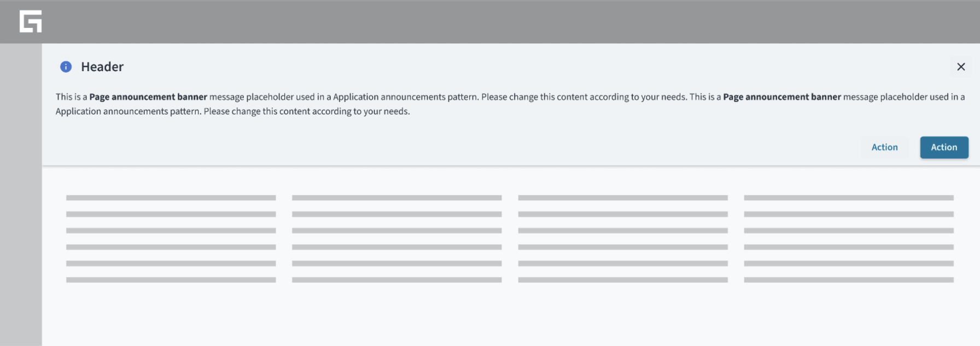Click the first bold Page announcement banner text
Image resolution: width=980 pixels, height=346 pixels.
coord(148,97)
